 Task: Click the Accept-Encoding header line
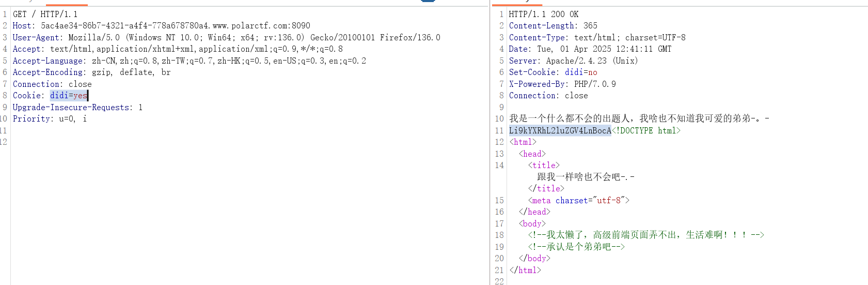coord(92,72)
